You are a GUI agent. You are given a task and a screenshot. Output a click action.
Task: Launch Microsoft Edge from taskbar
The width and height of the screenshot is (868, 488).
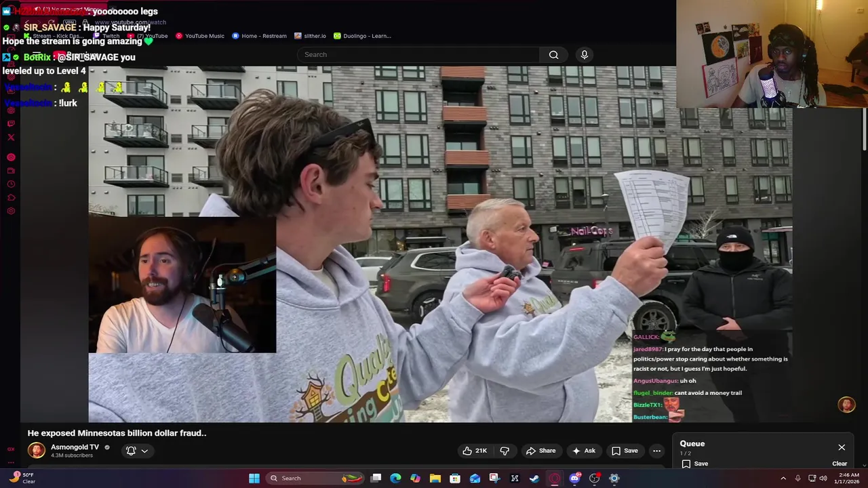pos(395,479)
